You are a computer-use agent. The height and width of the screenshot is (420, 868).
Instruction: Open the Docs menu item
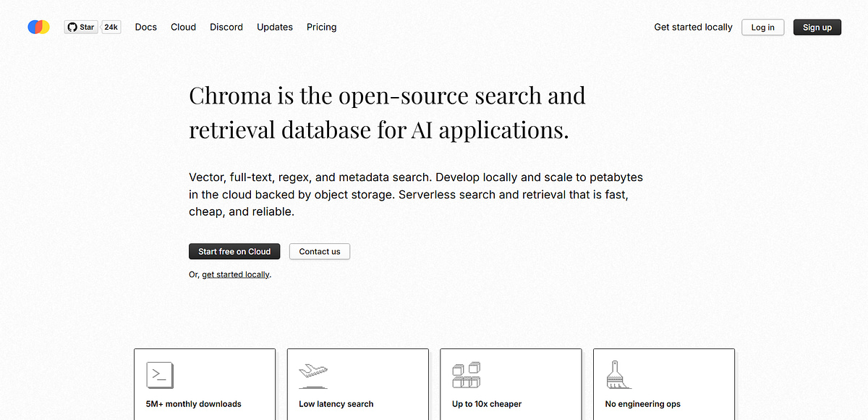(x=145, y=27)
